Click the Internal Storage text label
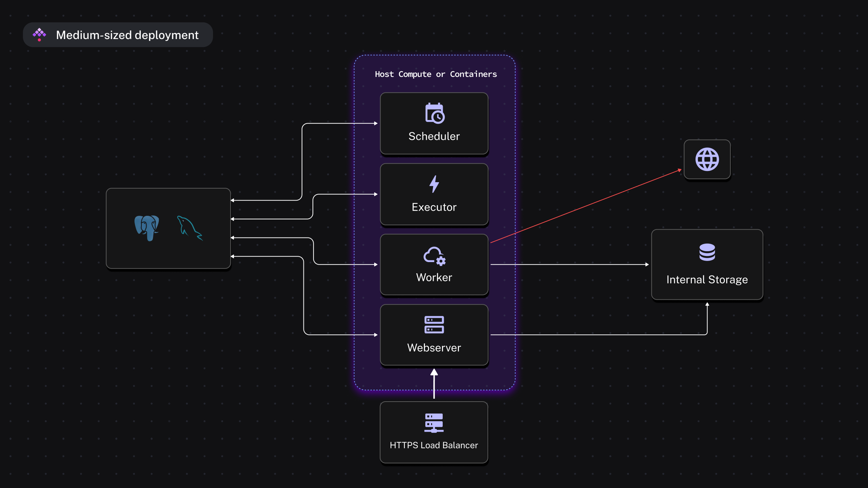Viewport: 868px width, 488px height. click(x=707, y=279)
